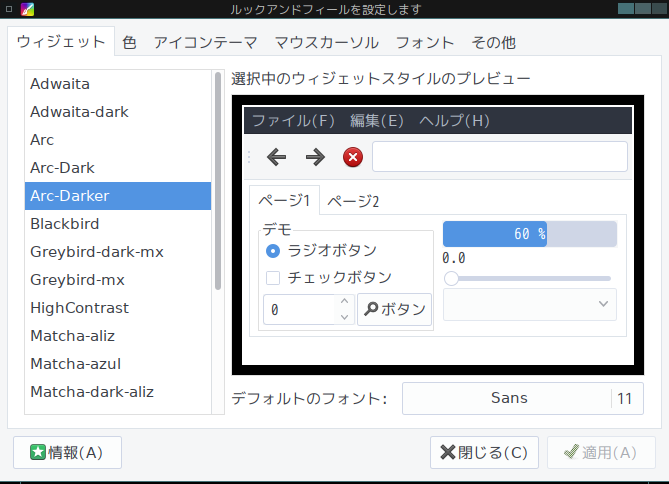
Task: Click the spin box number field showing 0
Action: (x=299, y=309)
